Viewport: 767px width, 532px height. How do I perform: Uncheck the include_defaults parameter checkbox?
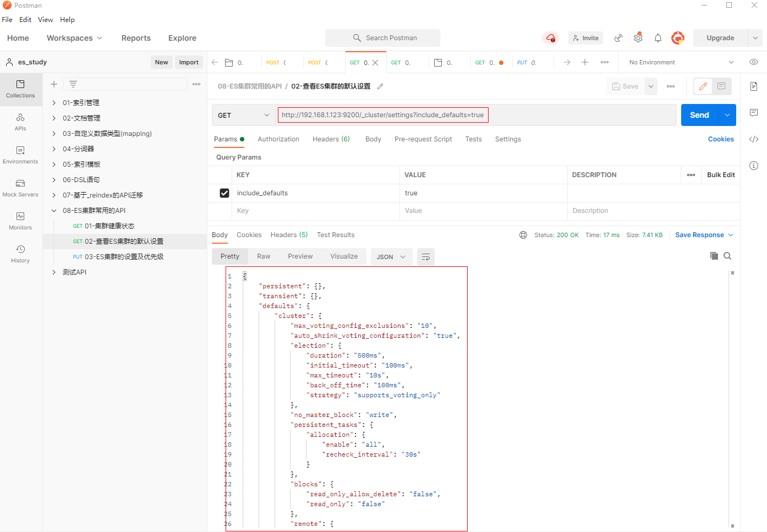click(x=224, y=193)
